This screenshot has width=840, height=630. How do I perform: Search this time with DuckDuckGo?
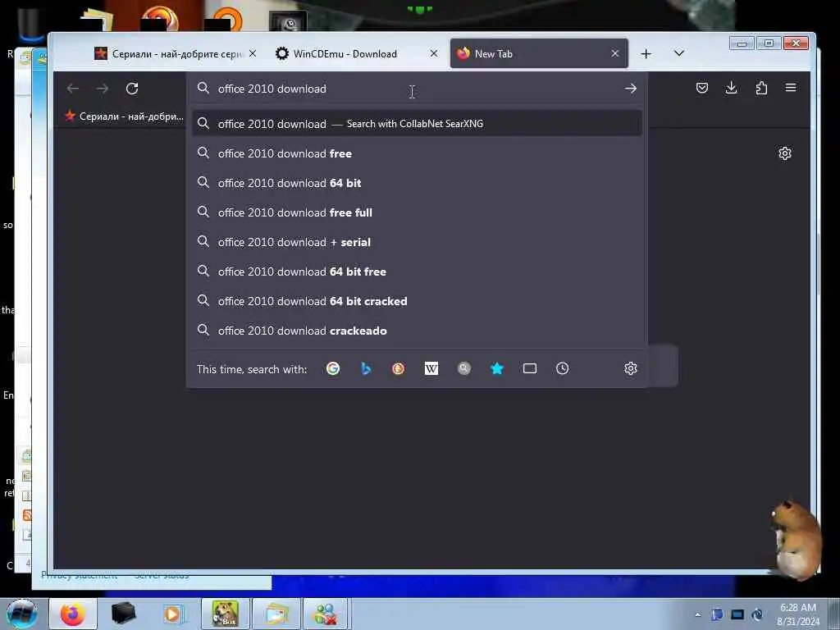point(398,368)
